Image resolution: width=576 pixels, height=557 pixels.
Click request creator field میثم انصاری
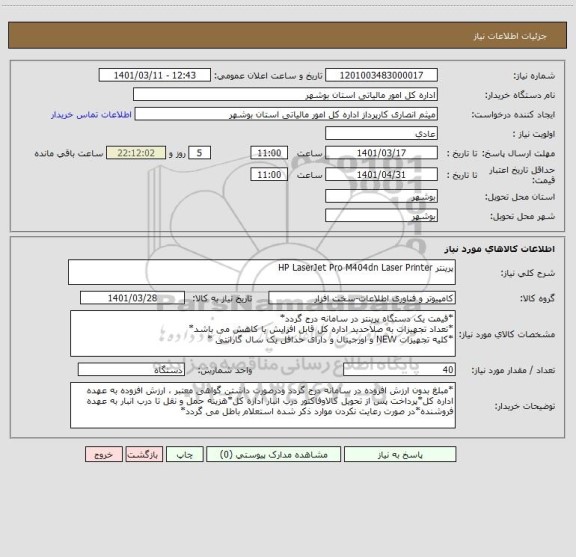pos(286,114)
